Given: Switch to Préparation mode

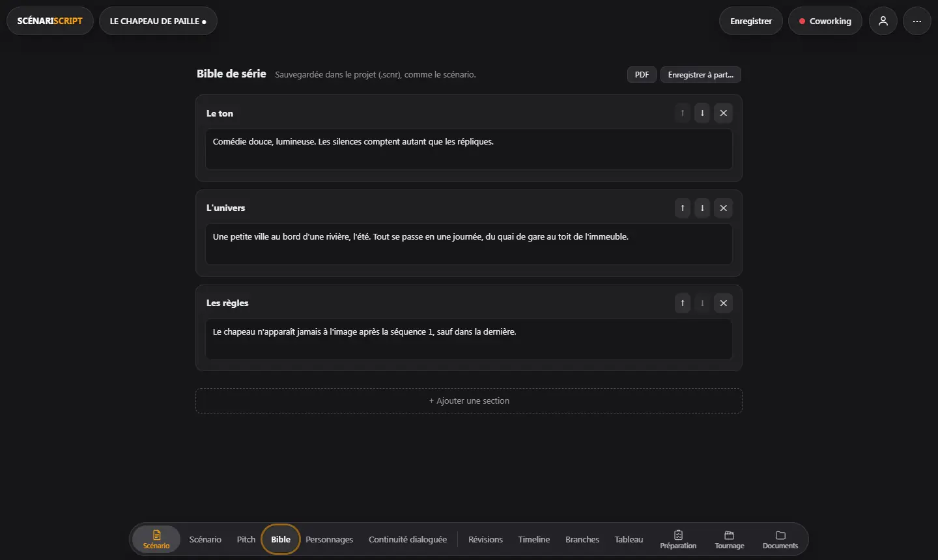Looking at the screenshot, I should point(678,539).
